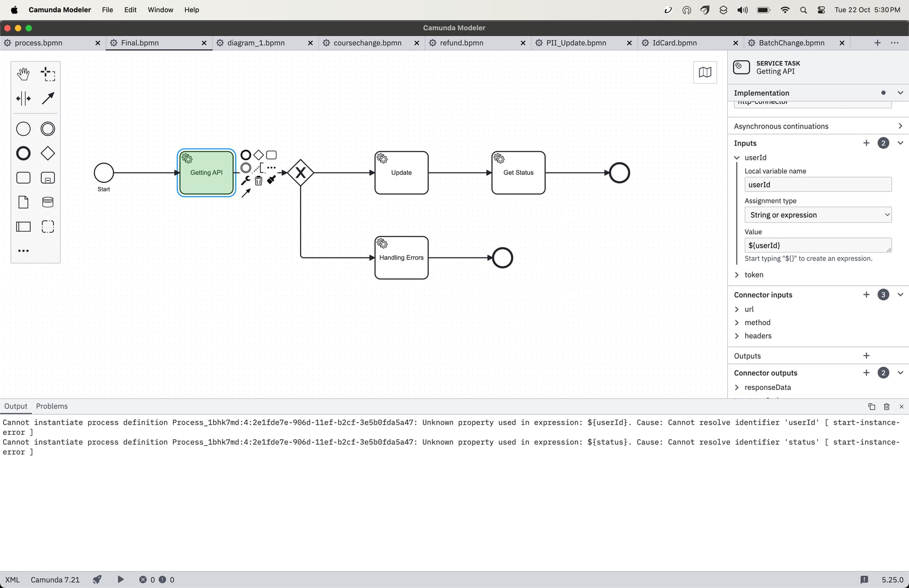909x588 pixels.
Task: Expand the method connector input
Action: pyautogui.click(x=737, y=323)
